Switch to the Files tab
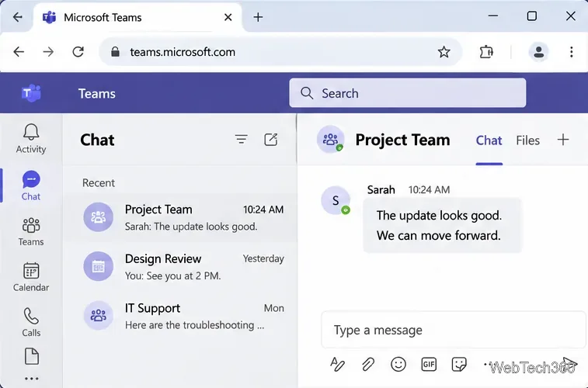This screenshot has width=588, height=388. [x=527, y=140]
